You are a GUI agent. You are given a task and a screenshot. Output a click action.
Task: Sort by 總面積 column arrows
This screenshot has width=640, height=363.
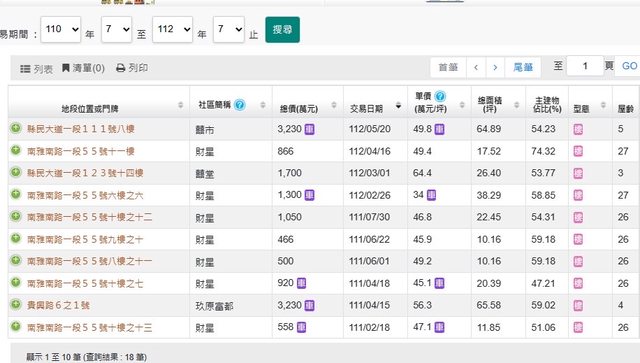[x=517, y=105]
